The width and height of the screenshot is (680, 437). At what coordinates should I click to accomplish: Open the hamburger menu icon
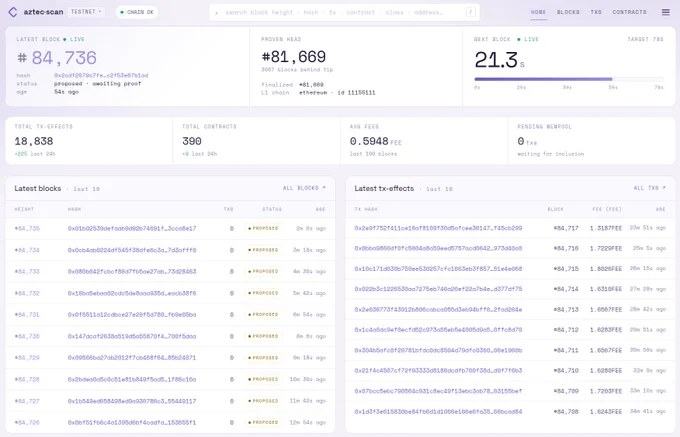point(666,12)
